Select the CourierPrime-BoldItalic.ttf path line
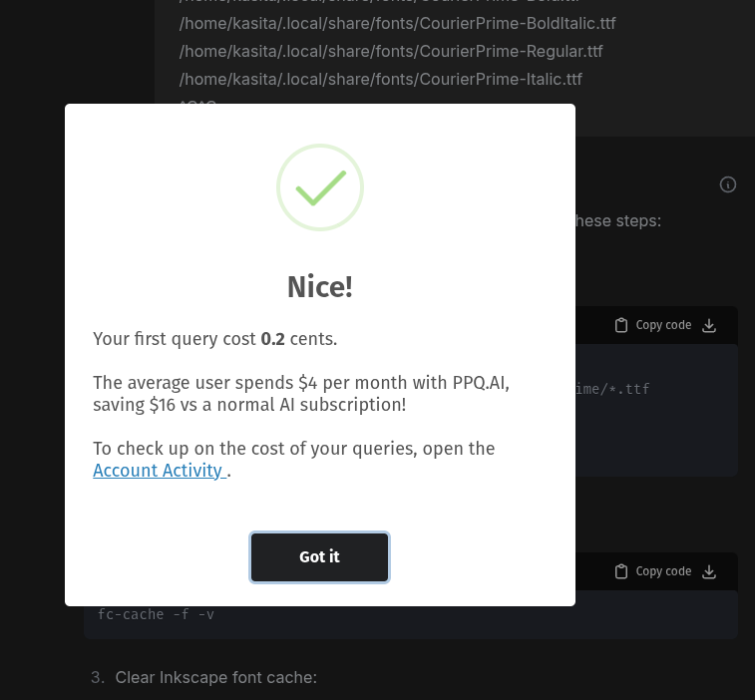The height and width of the screenshot is (700, 755). pyautogui.click(x=397, y=24)
